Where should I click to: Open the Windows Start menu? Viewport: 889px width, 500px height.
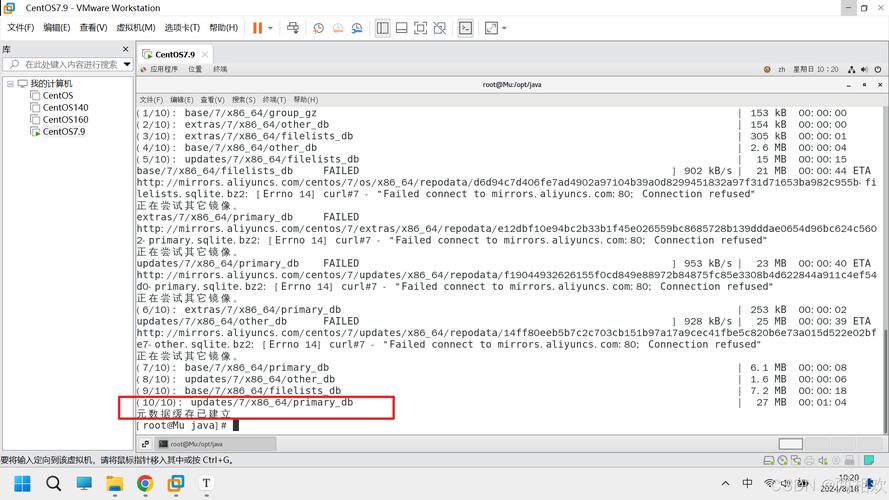click(22, 484)
